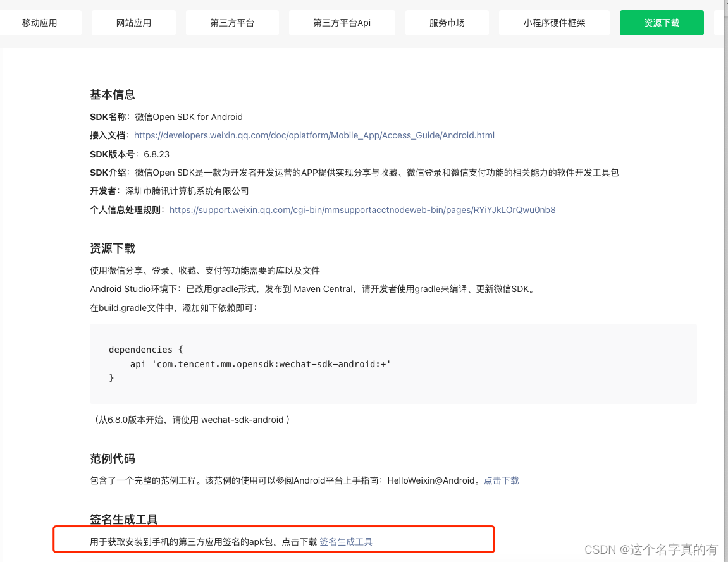Viewport: 728px width, 562px height.
Task: Click the 'dependencies {' code line
Action: (x=145, y=350)
